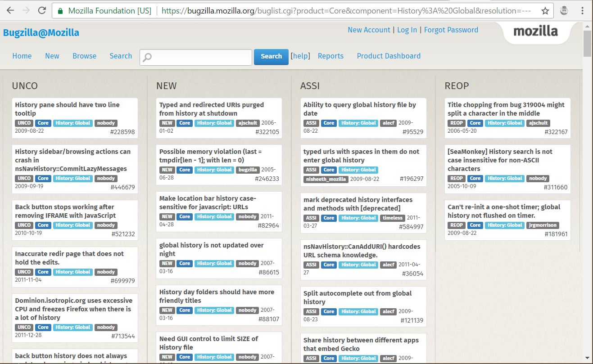This screenshot has height=364, width=593.
Task: Click the REOP status tag on bug #322167
Action: pyautogui.click(x=456, y=123)
